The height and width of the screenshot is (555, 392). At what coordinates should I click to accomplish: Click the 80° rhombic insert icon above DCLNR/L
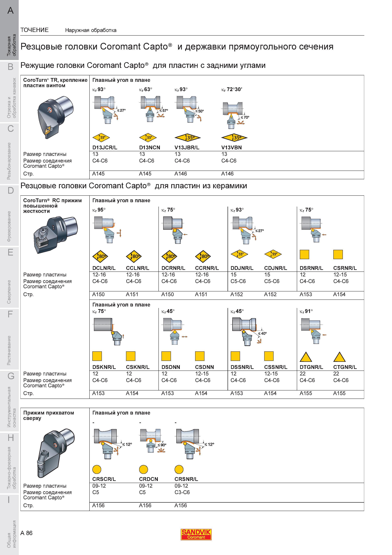[x=100, y=256]
